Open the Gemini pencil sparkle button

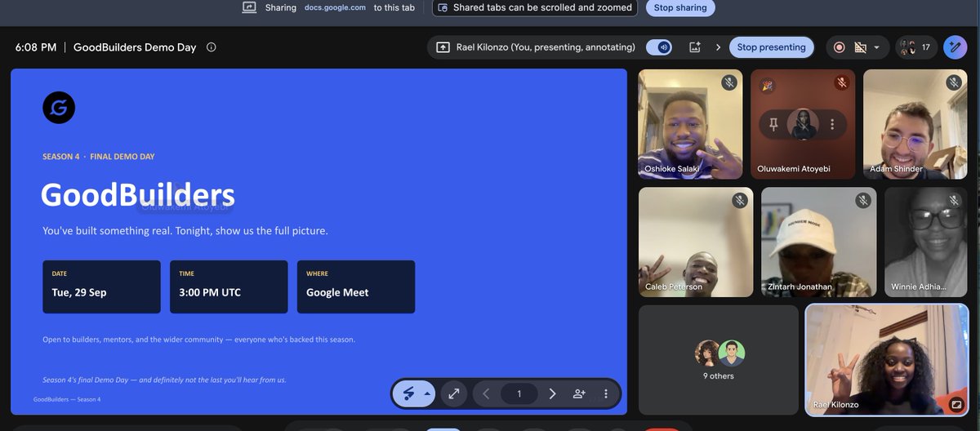(x=955, y=47)
